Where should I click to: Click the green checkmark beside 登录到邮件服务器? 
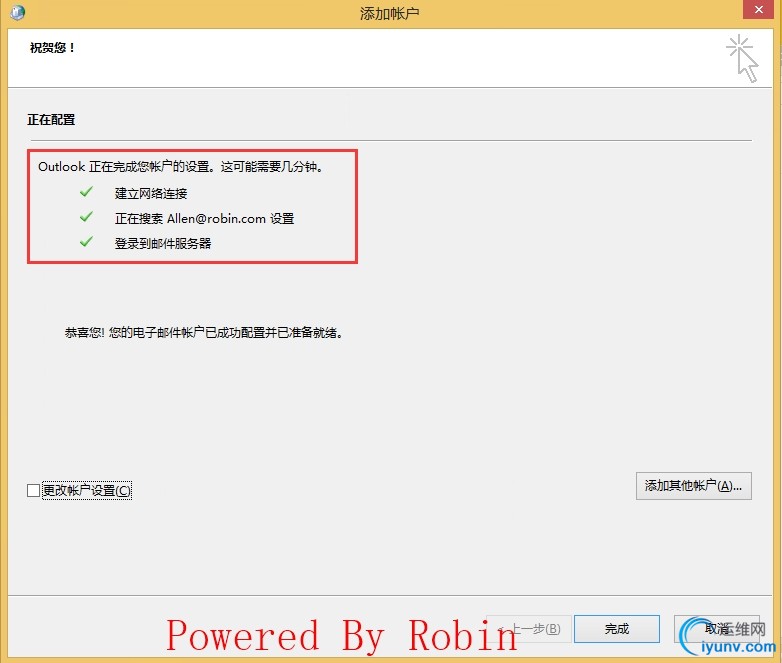[86, 241]
